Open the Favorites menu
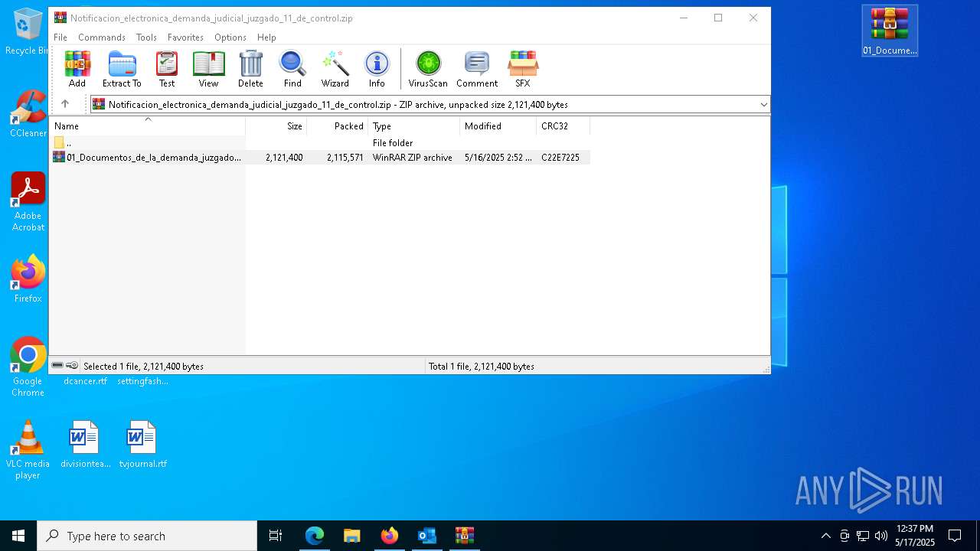This screenshot has width=980, height=551. 185,37
